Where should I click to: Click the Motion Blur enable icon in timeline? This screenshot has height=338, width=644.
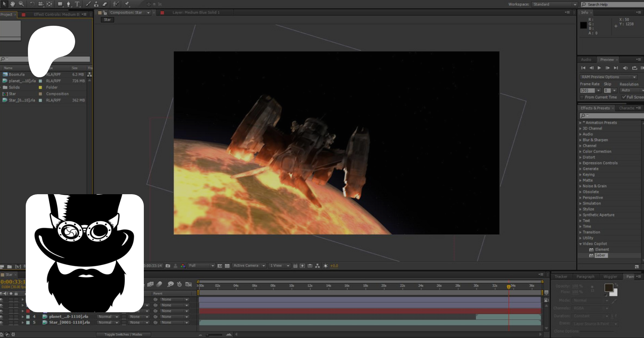[x=159, y=284]
